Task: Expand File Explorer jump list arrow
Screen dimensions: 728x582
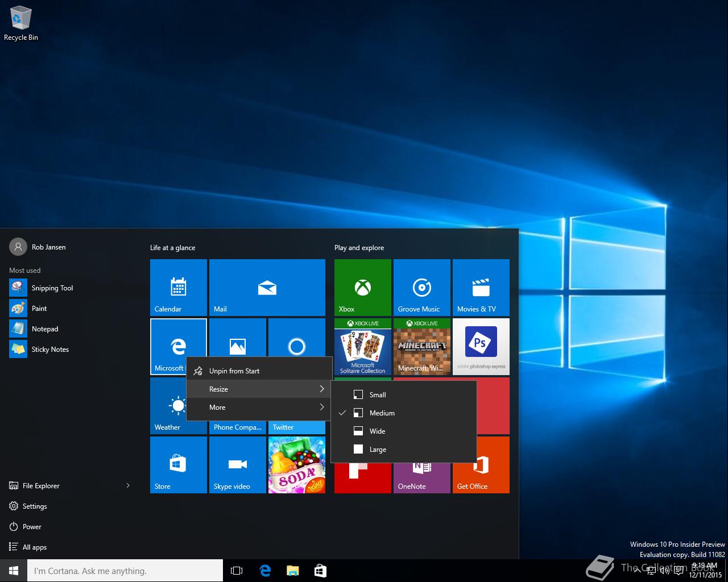Action: (x=128, y=485)
